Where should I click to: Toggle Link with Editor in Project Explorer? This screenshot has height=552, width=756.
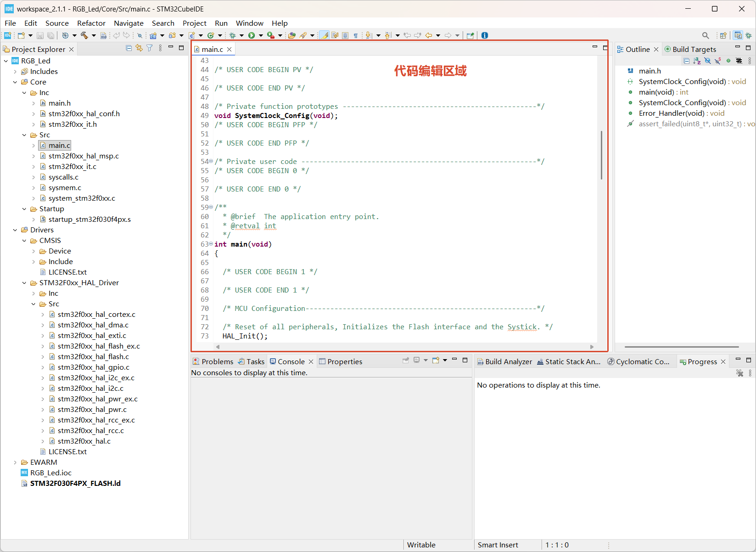coord(139,48)
